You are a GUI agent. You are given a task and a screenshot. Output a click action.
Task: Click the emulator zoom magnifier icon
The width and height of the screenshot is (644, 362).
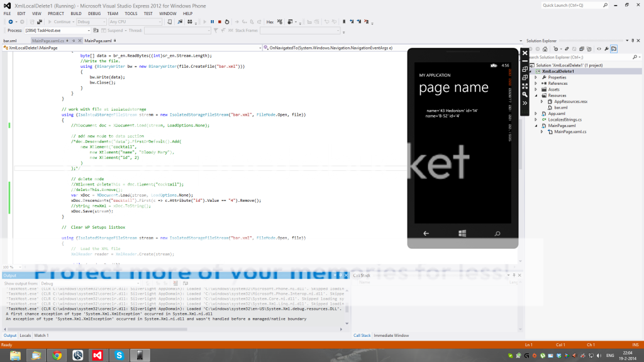(525, 94)
